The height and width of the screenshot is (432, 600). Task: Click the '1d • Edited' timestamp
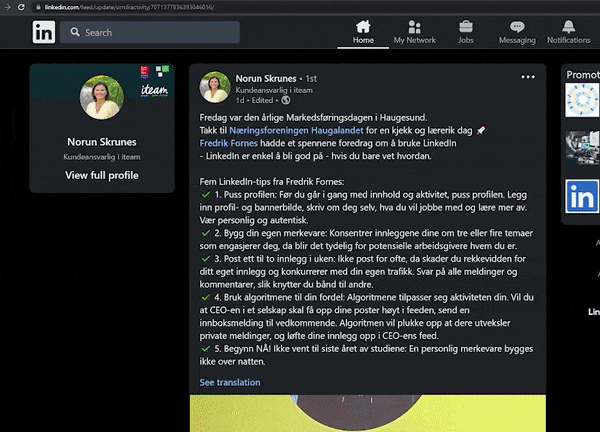pyautogui.click(x=255, y=100)
